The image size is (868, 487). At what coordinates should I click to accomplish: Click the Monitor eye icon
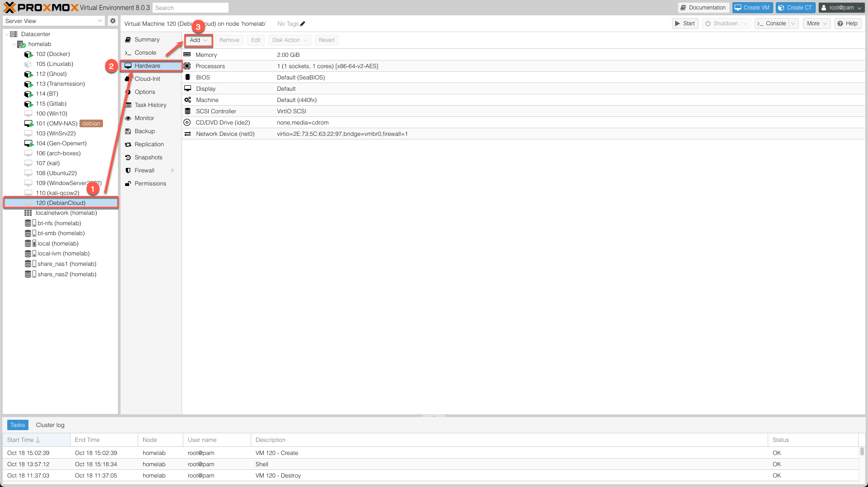(128, 118)
